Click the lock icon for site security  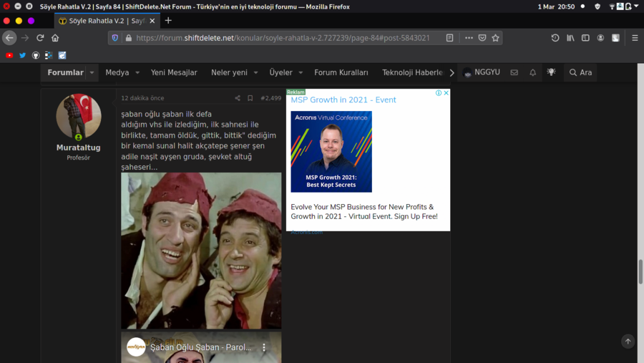[129, 38]
